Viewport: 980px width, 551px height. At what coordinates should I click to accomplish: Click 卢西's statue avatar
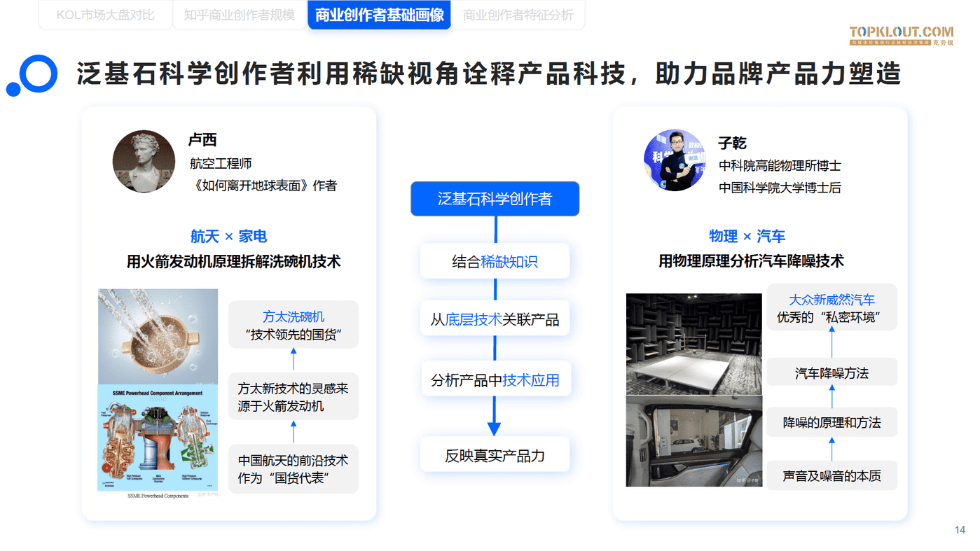pos(144,161)
